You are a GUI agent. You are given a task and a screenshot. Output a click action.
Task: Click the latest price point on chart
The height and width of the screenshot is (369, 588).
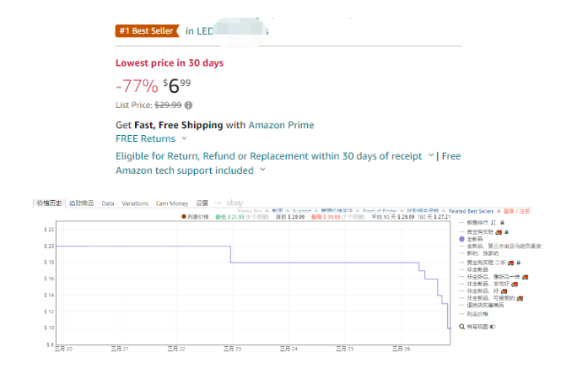(450, 328)
